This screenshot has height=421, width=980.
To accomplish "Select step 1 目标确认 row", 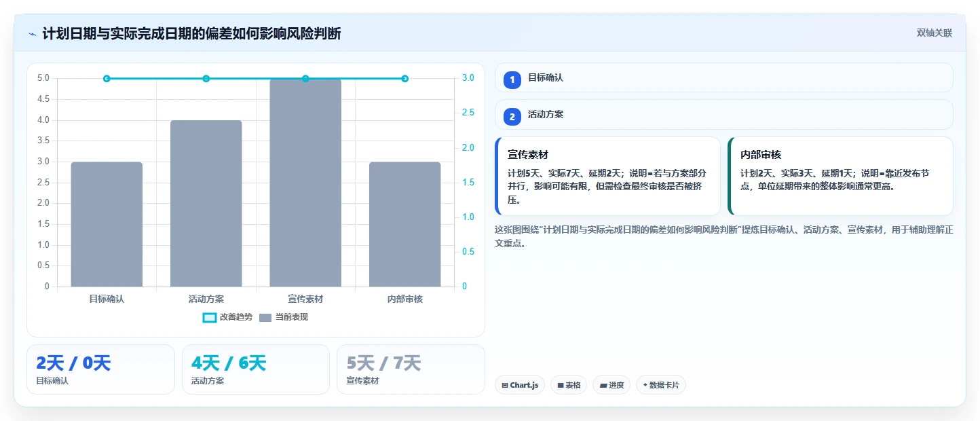I will coord(724,78).
